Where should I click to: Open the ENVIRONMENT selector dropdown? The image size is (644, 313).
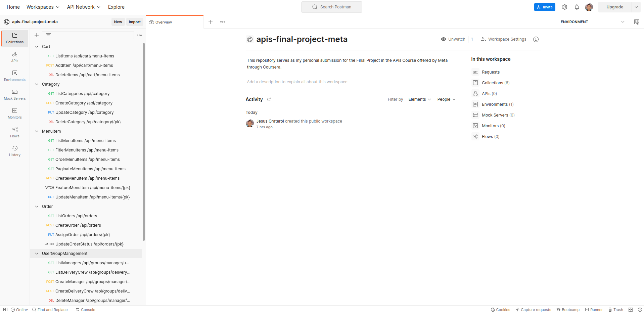(592, 22)
